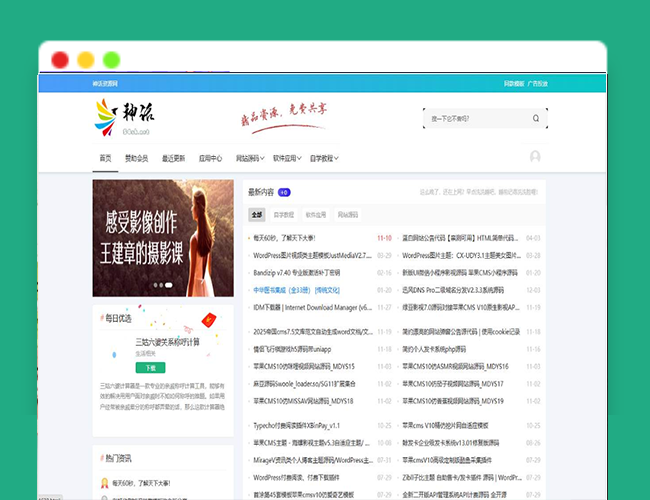This screenshot has height=500, width=650.
Task: Open the 苹果CMS10 MDYS19 article
Action: point(453,401)
